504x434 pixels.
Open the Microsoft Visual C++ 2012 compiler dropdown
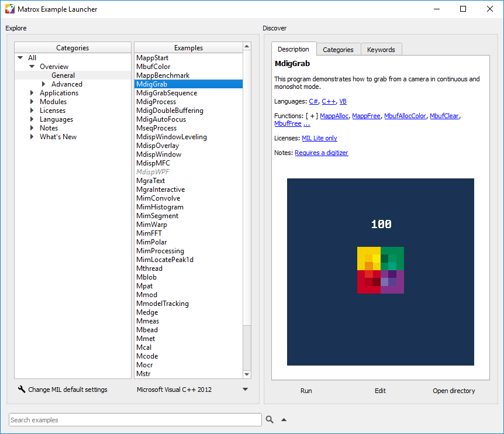point(245,389)
